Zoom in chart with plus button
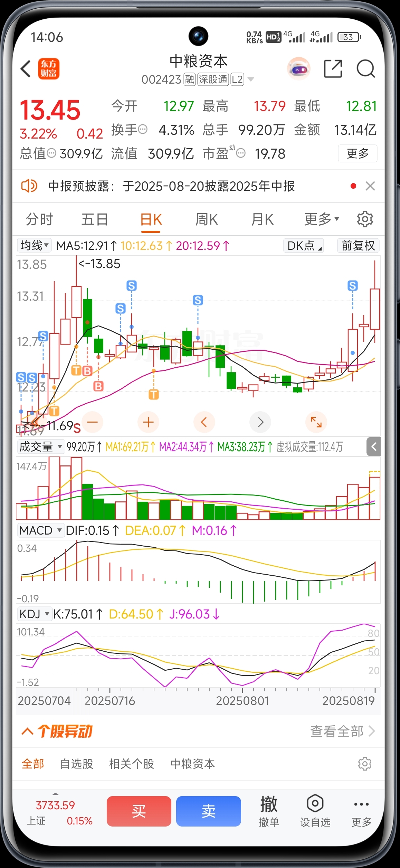Screen dimensions: 400x868 pos(148,422)
